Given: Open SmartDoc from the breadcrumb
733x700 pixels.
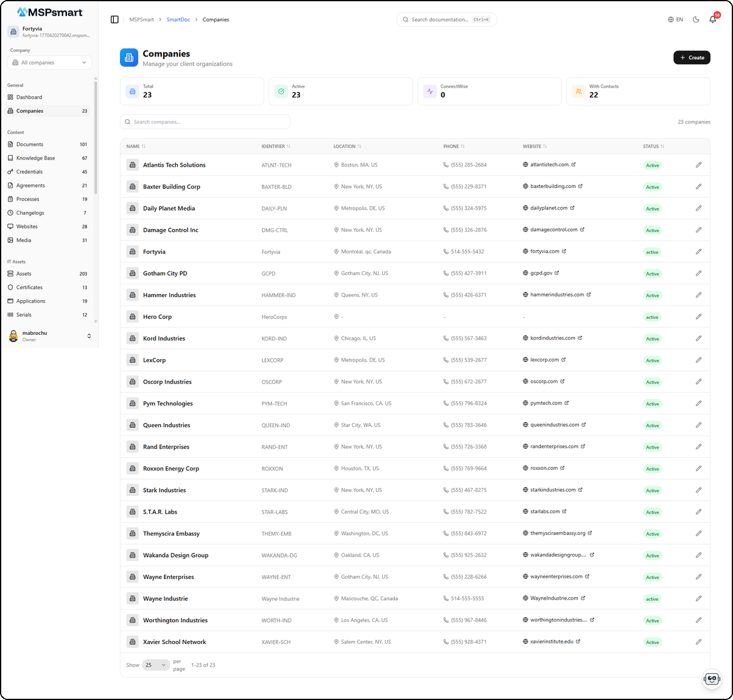Looking at the screenshot, I should [x=178, y=19].
